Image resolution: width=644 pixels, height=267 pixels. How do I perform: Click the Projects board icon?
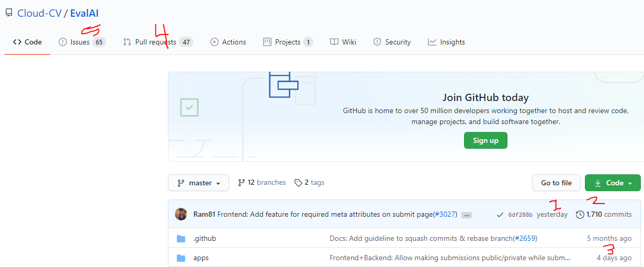pos(267,42)
